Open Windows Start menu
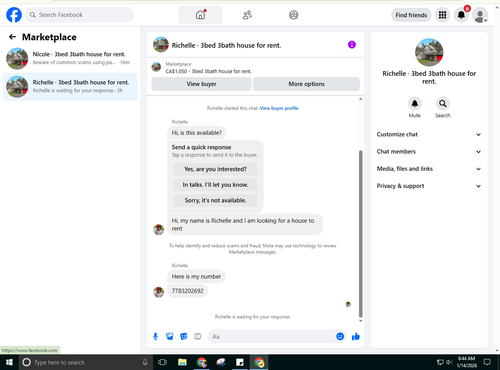This screenshot has width=500, height=370. 9,362
